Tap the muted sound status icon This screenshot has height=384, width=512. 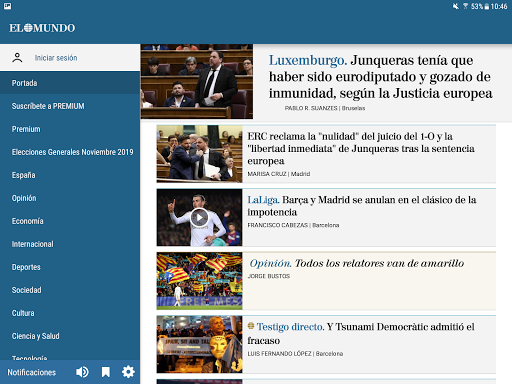pos(455,6)
